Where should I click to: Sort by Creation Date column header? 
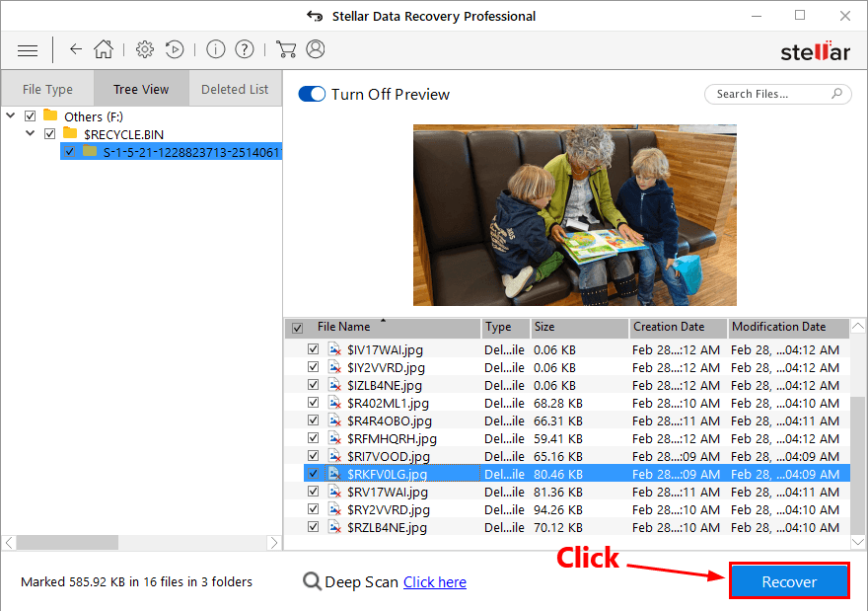[x=679, y=328]
